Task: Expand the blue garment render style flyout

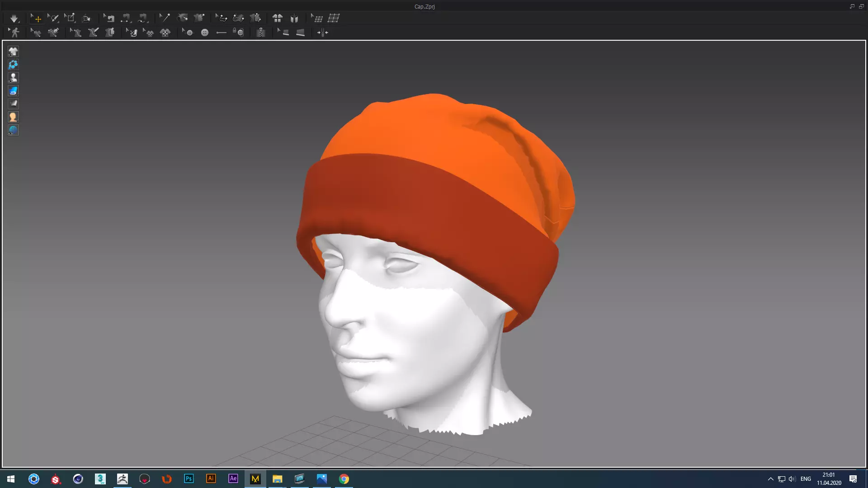Action: pyautogui.click(x=13, y=91)
